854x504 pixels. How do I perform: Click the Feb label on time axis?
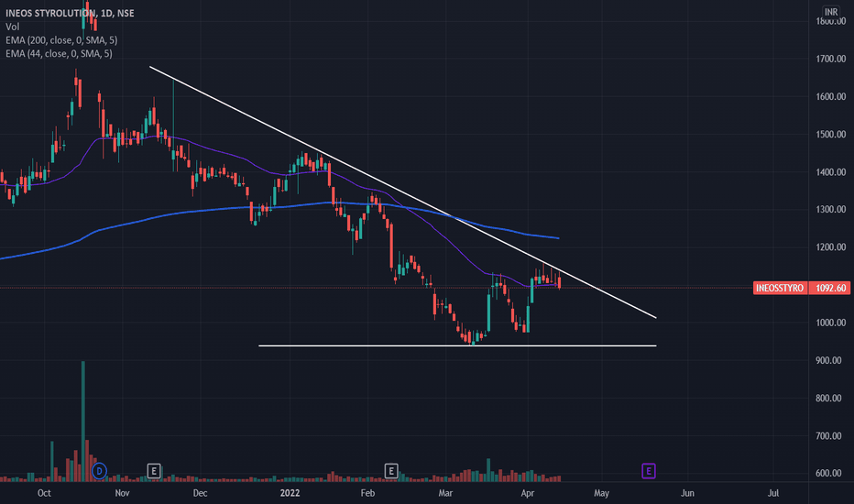coord(367,493)
